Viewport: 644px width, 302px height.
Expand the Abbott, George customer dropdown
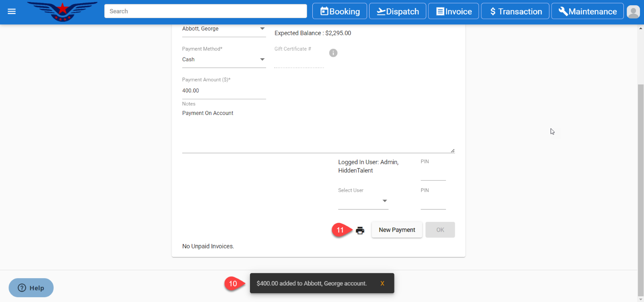point(262,29)
